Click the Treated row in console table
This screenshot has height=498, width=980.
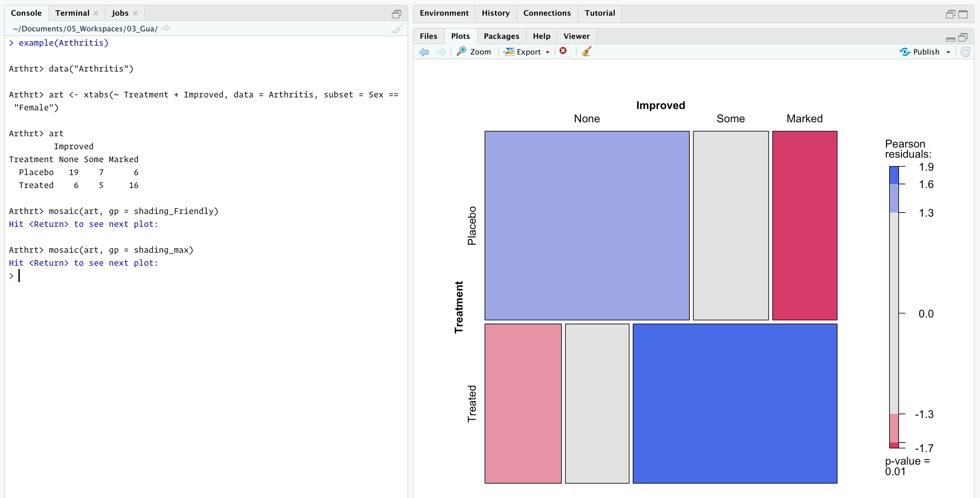point(78,185)
